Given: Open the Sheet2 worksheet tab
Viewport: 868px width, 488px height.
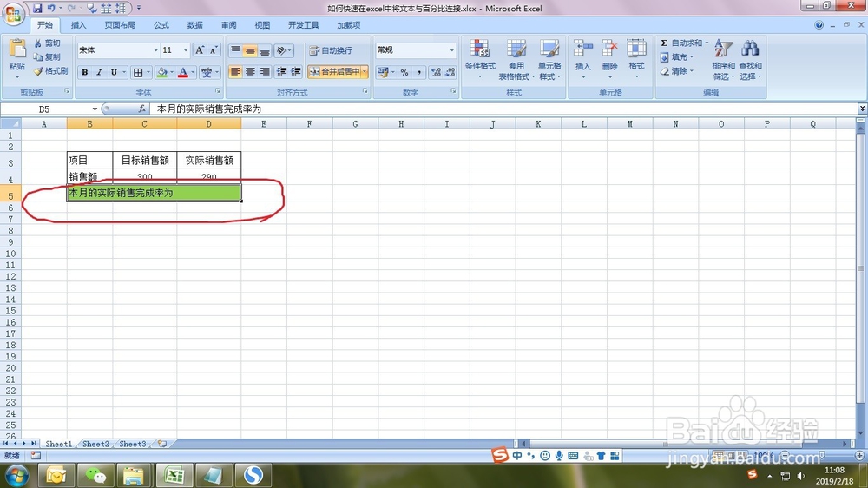Looking at the screenshot, I should click(x=95, y=444).
